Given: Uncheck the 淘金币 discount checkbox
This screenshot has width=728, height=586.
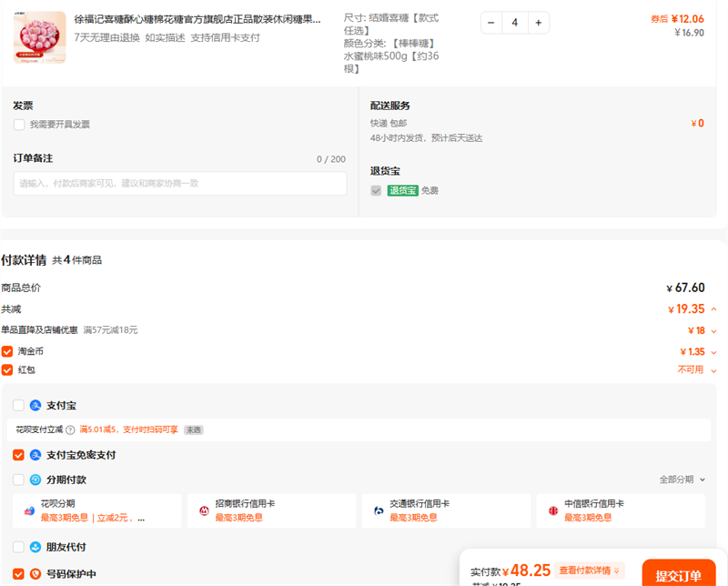Looking at the screenshot, I should point(7,351).
